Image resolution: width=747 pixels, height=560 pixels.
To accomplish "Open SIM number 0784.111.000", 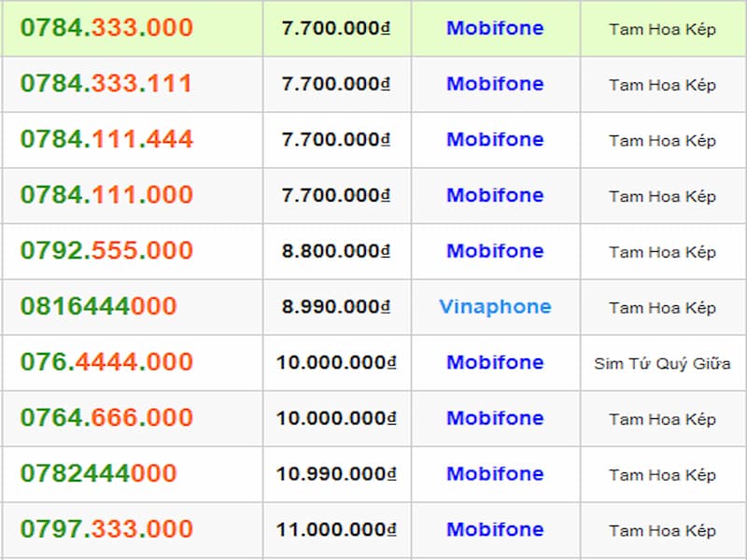I will (x=106, y=195).
